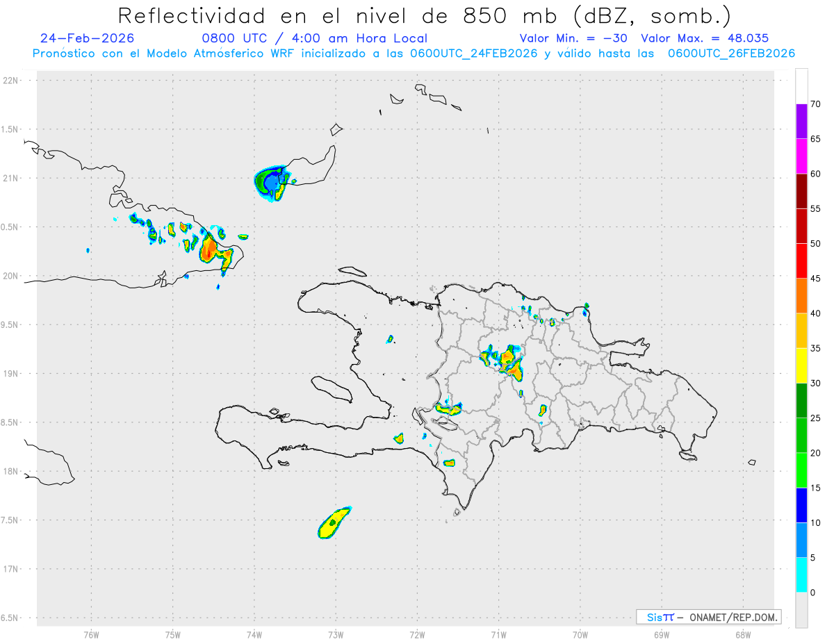Pick the dark blue 10–15 dBZ band
Screen dimensions: 834x644
click(x=801, y=505)
